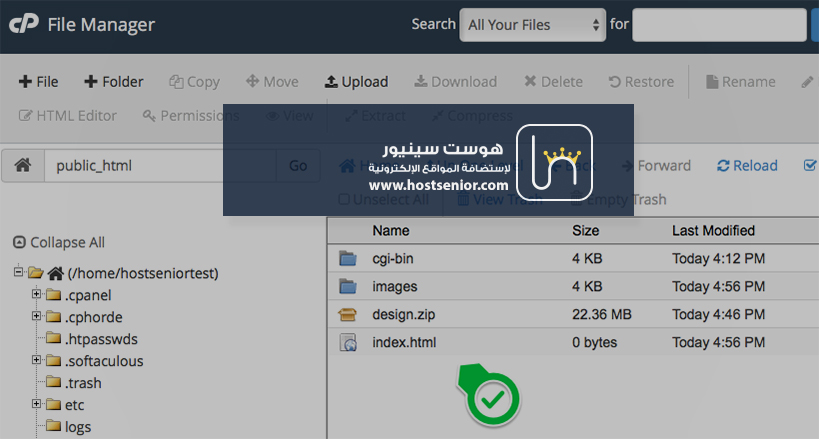Collapse All folders in the tree
Image resolution: width=819 pixels, height=439 pixels.
pyautogui.click(x=58, y=242)
